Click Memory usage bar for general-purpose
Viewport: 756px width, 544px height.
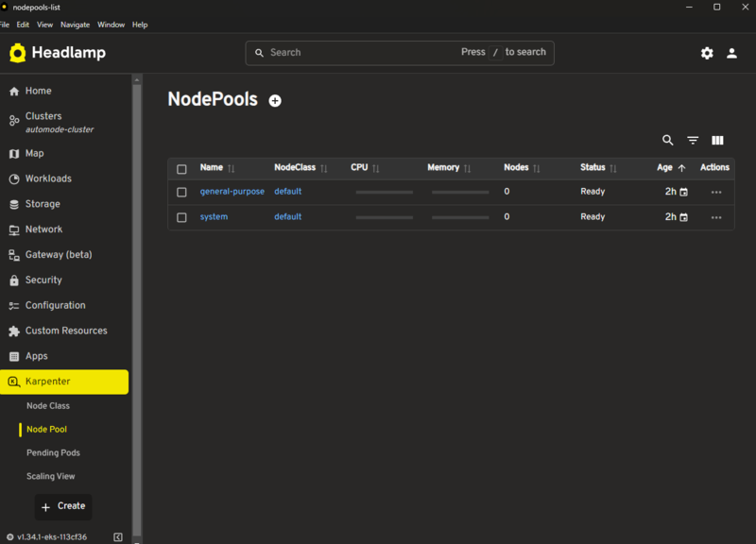460,193
